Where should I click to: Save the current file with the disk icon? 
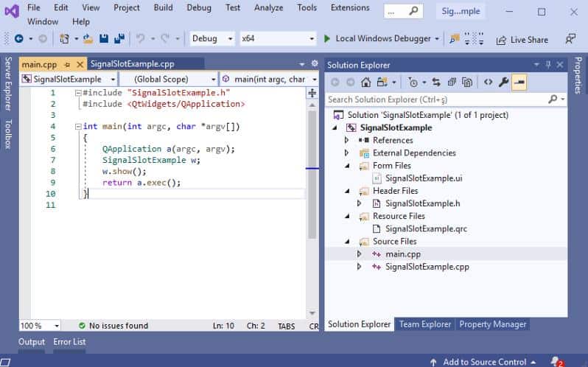coord(104,38)
